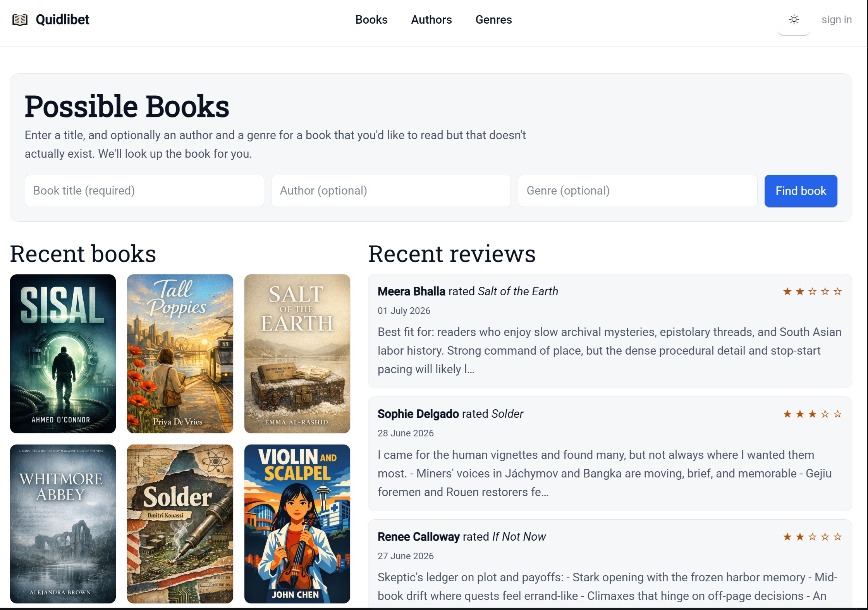Open the Solder book cover

pyautogui.click(x=180, y=524)
